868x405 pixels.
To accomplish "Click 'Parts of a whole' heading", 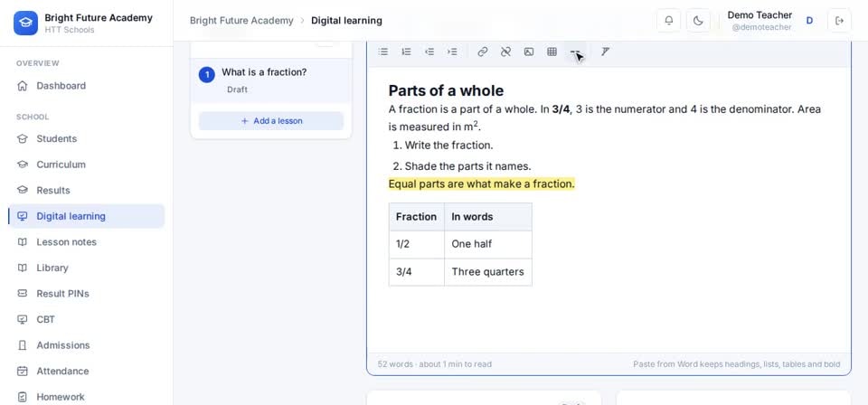I will (446, 90).
